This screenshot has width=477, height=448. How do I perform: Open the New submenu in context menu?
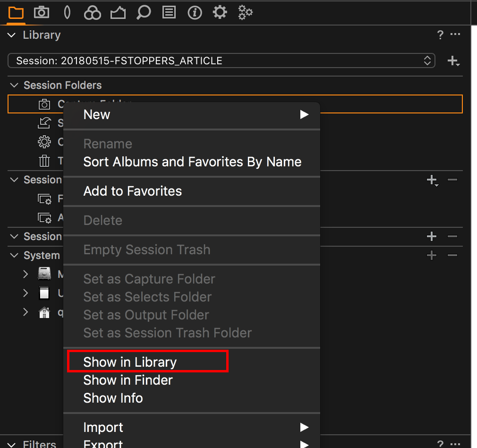pyautogui.click(x=192, y=115)
